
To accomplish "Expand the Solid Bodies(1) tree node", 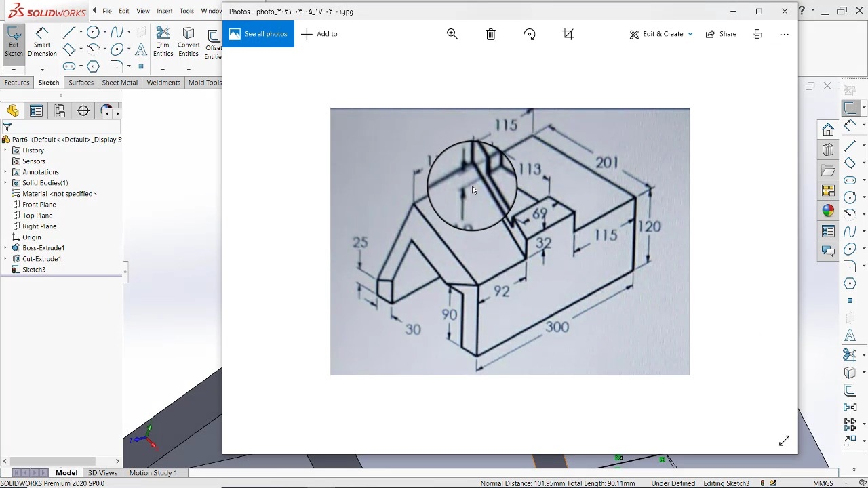I will point(6,183).
